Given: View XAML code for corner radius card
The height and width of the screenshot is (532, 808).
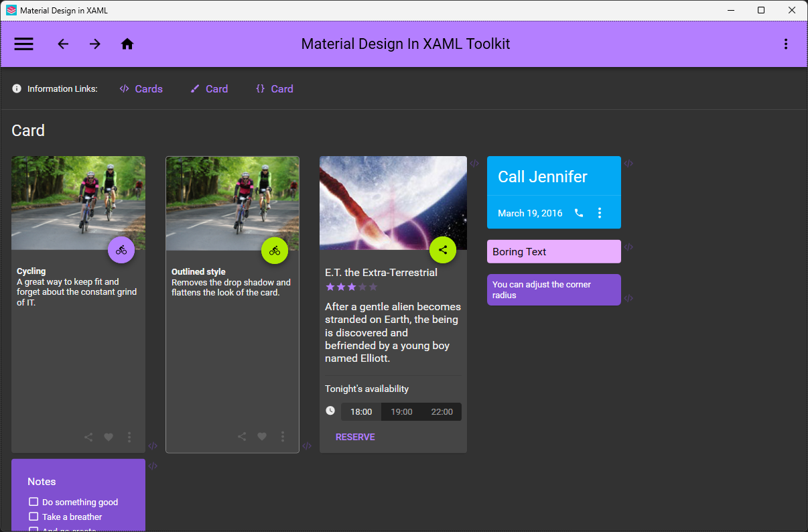Looking at the screenshot, I should (x=628, y=299).
